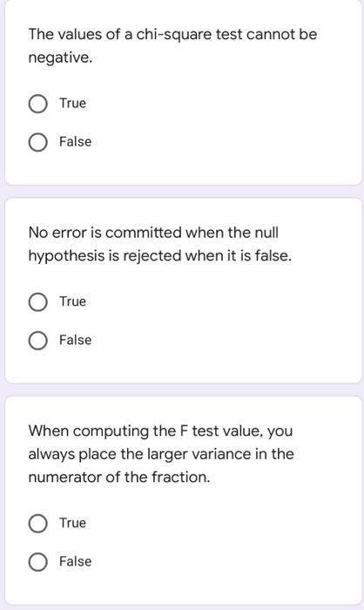Click 'True' text under the no error question
Viewport: 364px width, 610px height.
[x=73, y=302]
